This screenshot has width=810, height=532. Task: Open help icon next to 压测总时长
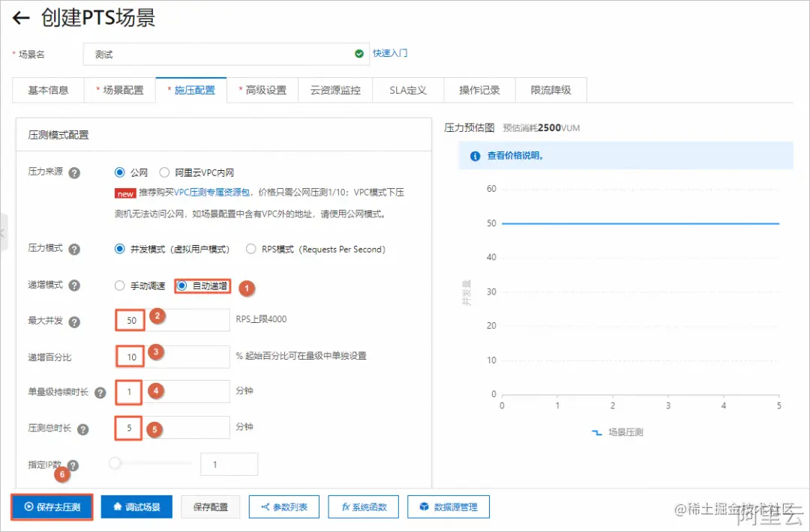tap(82, 429)
